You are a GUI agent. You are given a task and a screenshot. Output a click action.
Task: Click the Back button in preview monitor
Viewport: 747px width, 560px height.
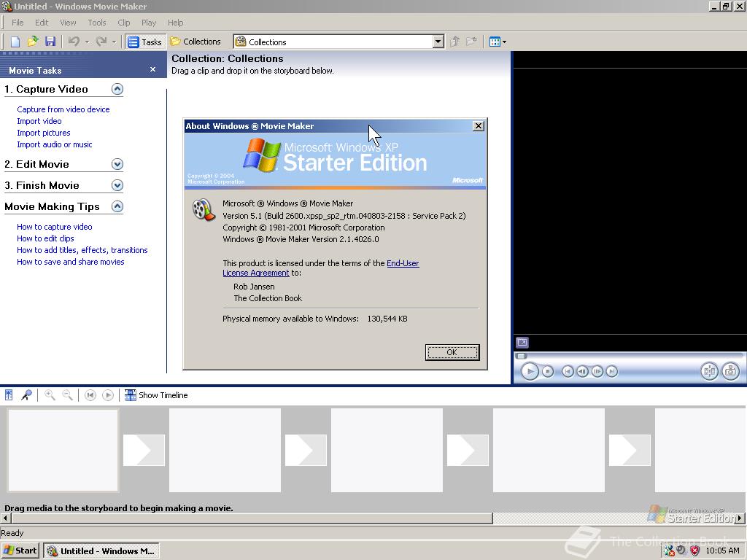(x=568, y=371)
